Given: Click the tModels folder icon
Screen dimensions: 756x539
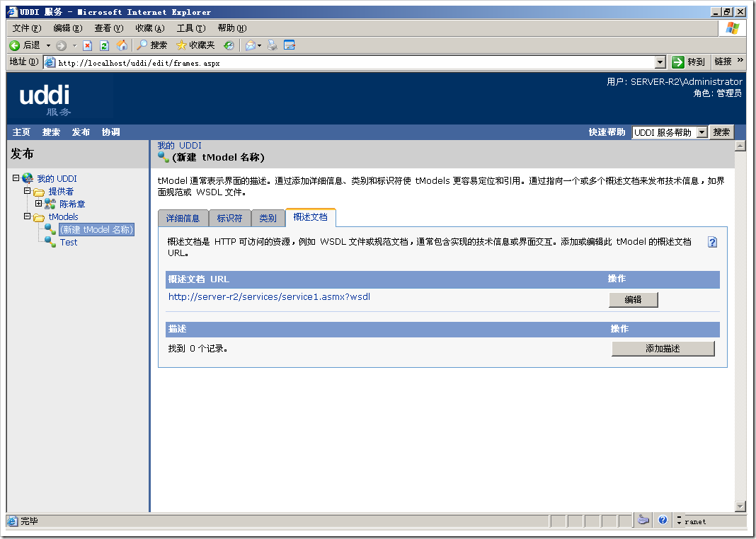Looking at the screenshot, I should [x=39, y=217].
